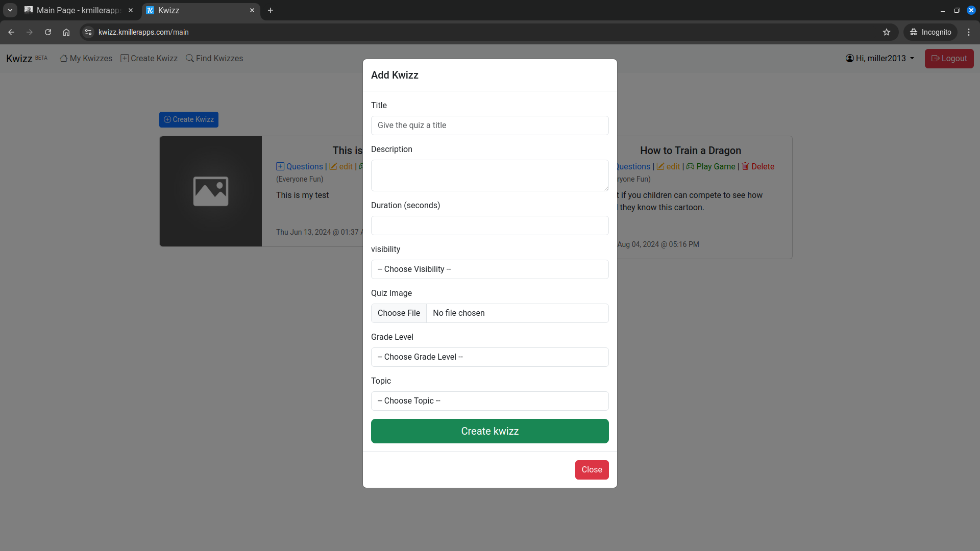
Task: Open Create Kwizz in navbar
Action: coord(149,59)
